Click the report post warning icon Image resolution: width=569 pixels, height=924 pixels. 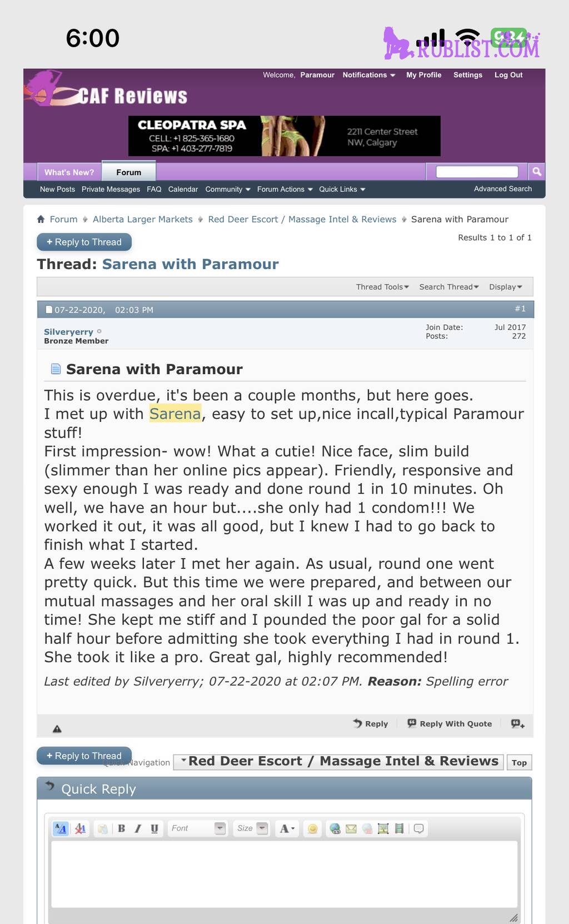click(x=57, y=728)
